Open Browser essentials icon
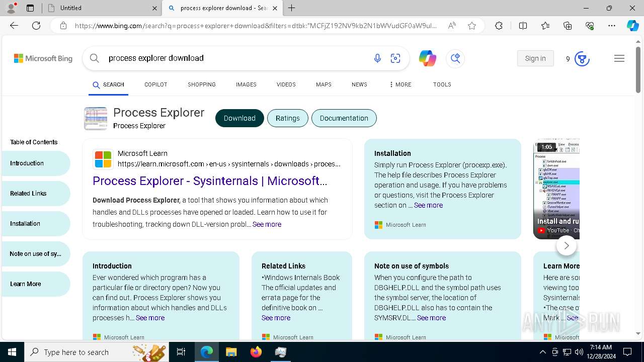 (590, 26)
